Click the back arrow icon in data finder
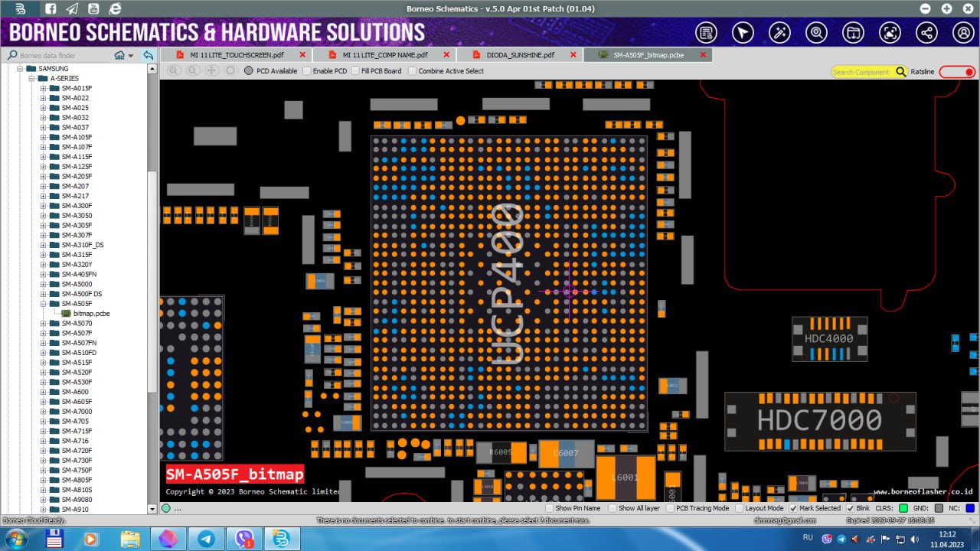This screenshot has height=551, width=980. (x=148, y=55)
